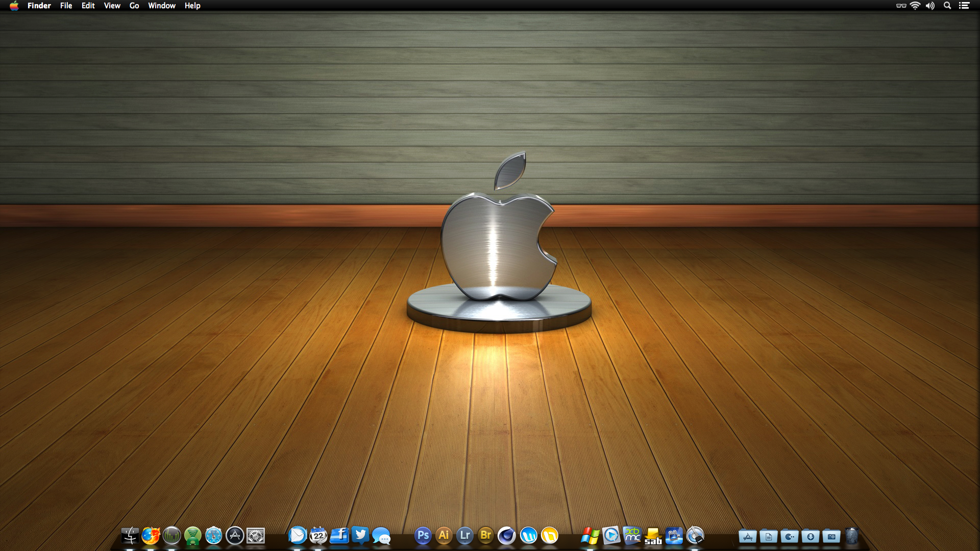Launch Photoshop (Ps) from dock
The height and width of the screenshot is (551, 980).
(423, 536)
